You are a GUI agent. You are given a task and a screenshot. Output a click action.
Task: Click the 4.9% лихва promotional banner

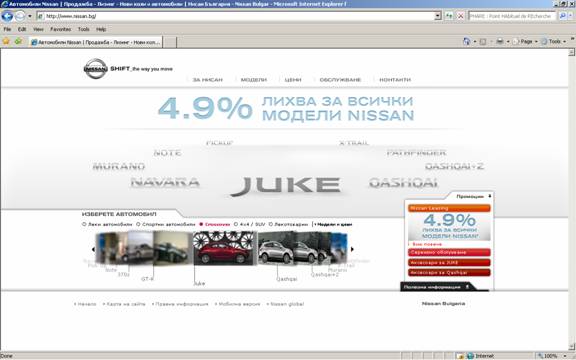pos(286,108)
